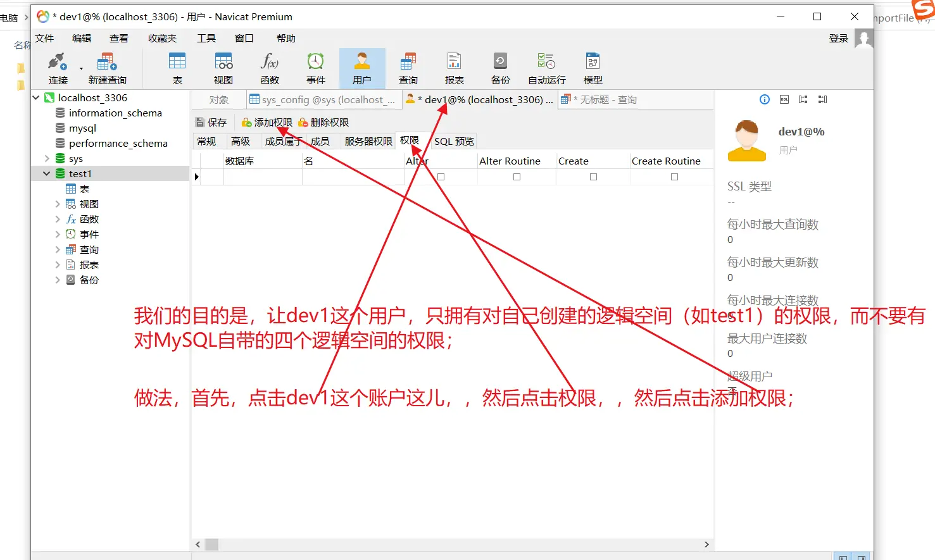The height and width of the screenshot is (560, 935).
Task: Click the 新建查询 toolbar icon
Action: [x=107, y=68]
